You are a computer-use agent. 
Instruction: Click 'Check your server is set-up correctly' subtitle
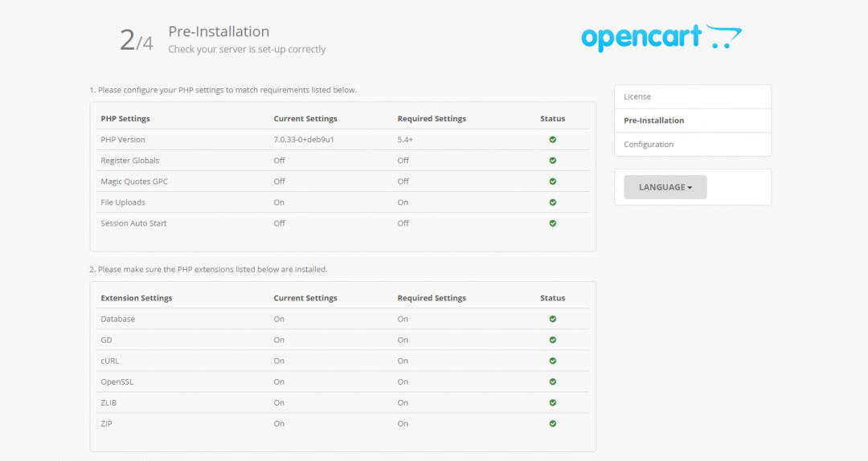tap(247, 49)
